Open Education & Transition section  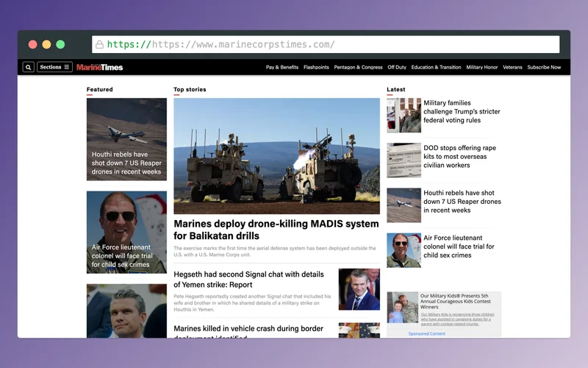[436, 67]
